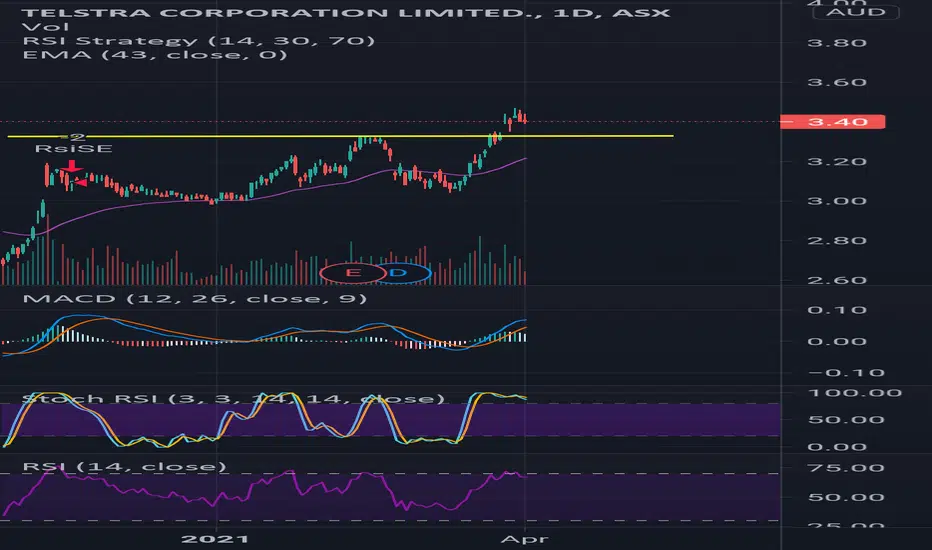The height and width of the screenshot is (550, 932).
Task: Select the EMA (43, close, 0) legend
Action: [155, 55]
